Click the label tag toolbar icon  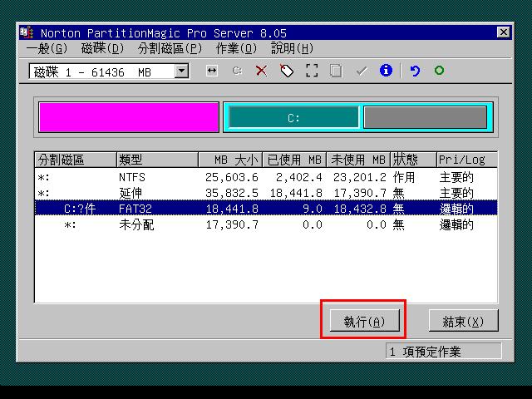coord(287,71)
